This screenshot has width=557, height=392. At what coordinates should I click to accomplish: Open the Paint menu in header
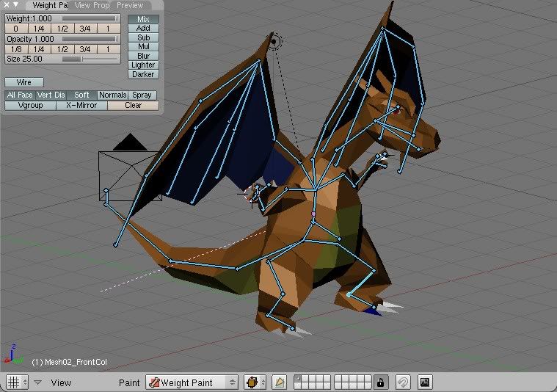pos(129,382)
